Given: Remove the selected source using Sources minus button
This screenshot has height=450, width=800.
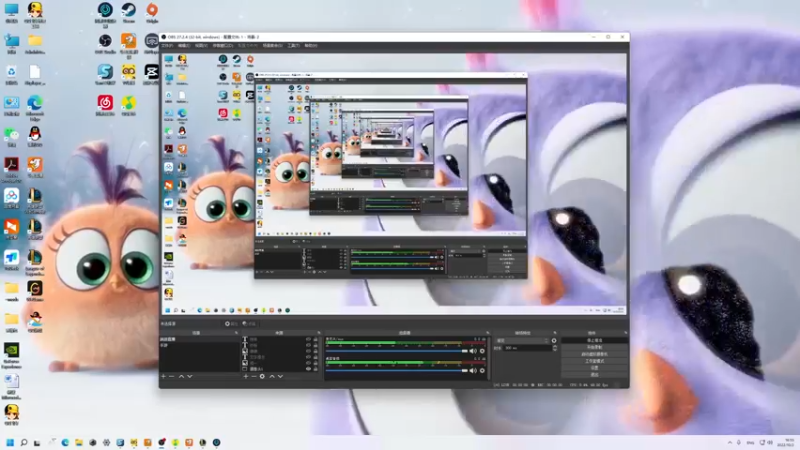Looking at the screenshot, I should [254, 377].
